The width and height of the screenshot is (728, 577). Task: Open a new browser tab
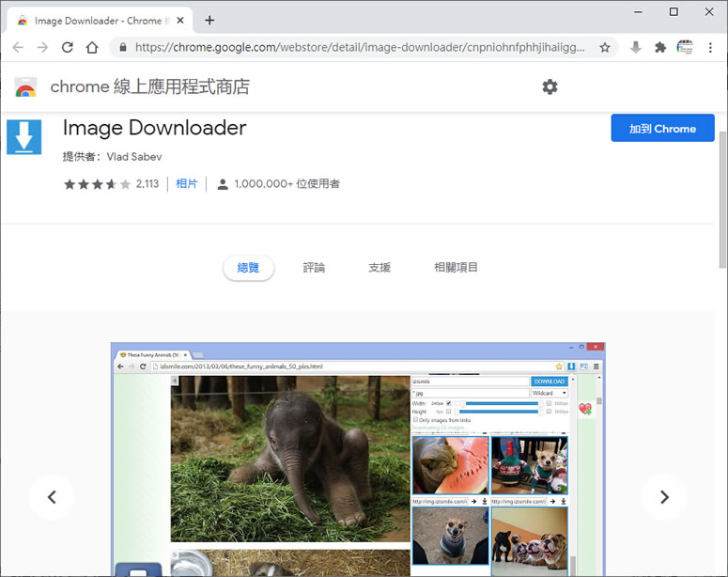(x=209, y=21)
